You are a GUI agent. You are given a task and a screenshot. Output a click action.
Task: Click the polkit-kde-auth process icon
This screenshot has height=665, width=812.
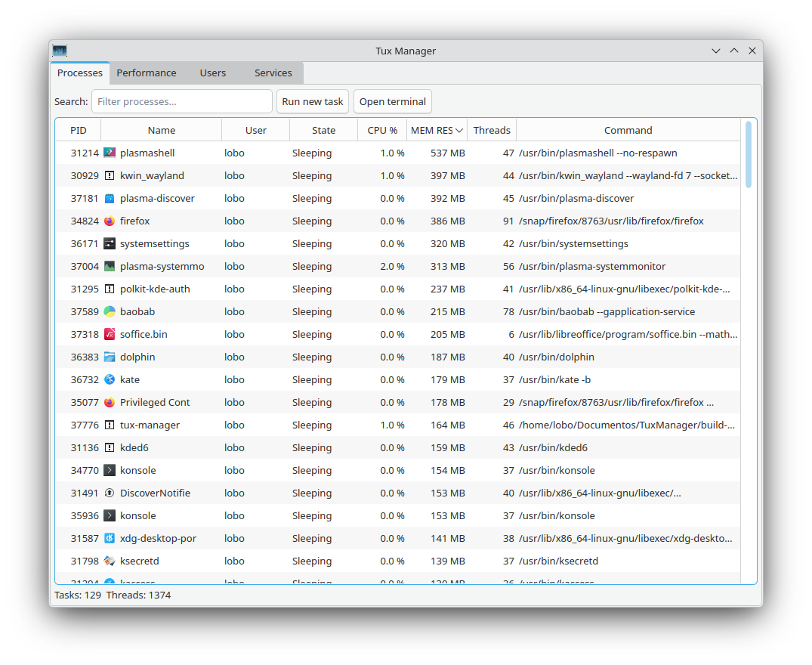click(x=110, y=289)
